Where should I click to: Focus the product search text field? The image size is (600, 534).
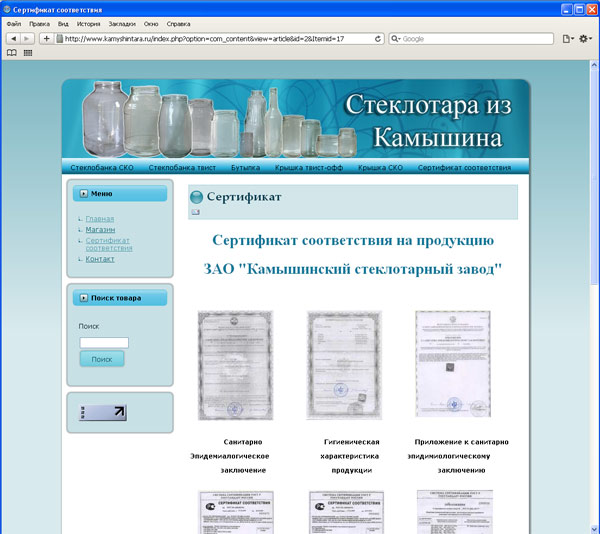(104, 343)
